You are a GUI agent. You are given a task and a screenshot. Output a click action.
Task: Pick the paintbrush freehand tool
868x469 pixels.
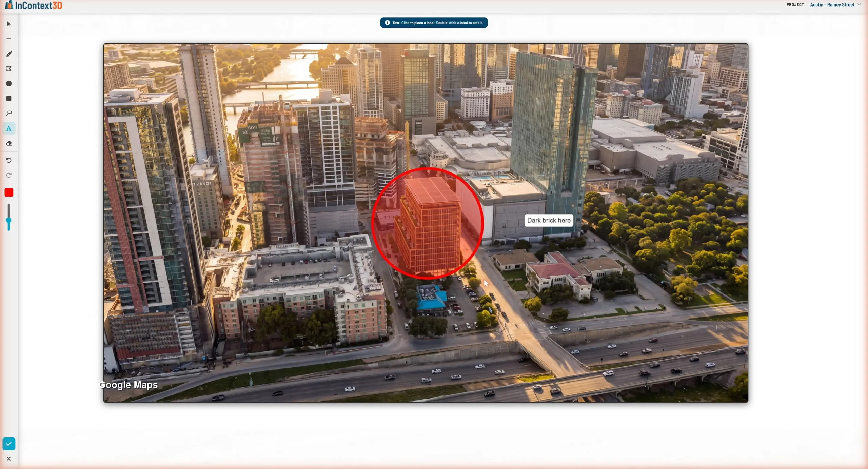pos(9,54)
